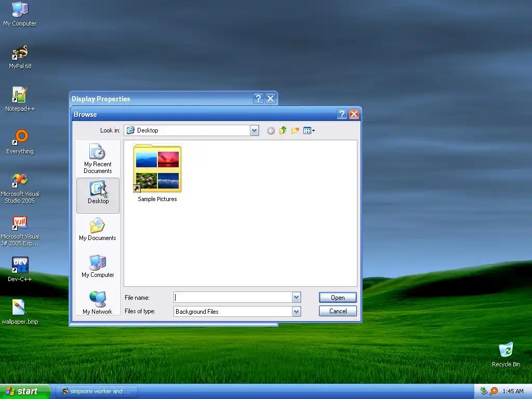Select the MyPal 68 desktop shortcut
Screen dimensions: 532x399
coord(20,57)
